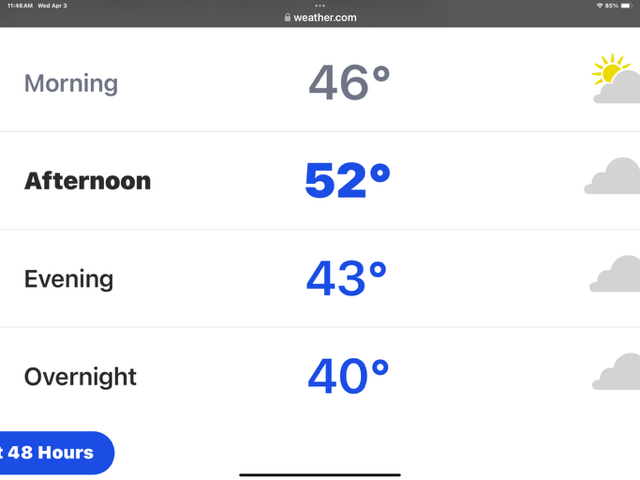Tap the Evening cloud icon

(615, 274)
